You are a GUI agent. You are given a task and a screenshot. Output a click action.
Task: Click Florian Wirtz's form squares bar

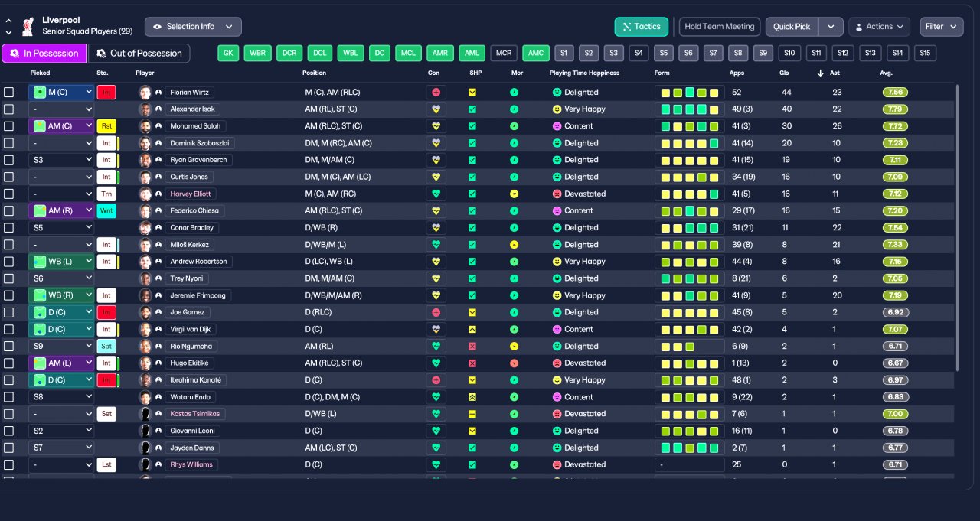690,92
